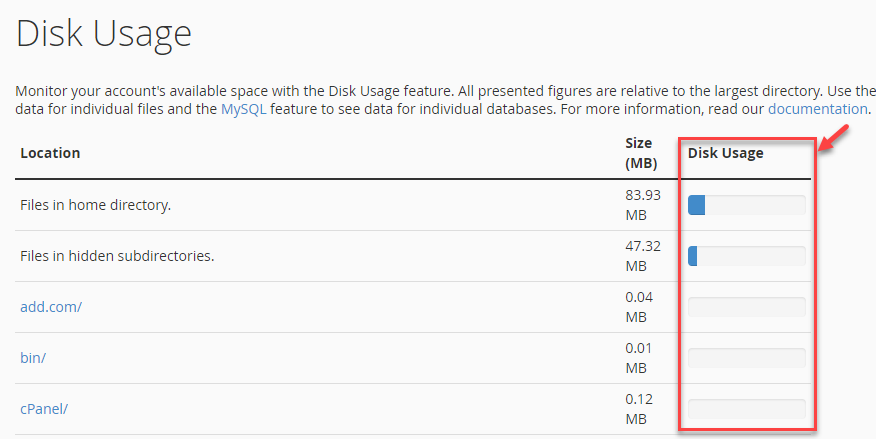This screenshot has height=439, width=876.
Task: Click the Disk Usage column header
Action: pyautogui.click(x=725, y=153)
